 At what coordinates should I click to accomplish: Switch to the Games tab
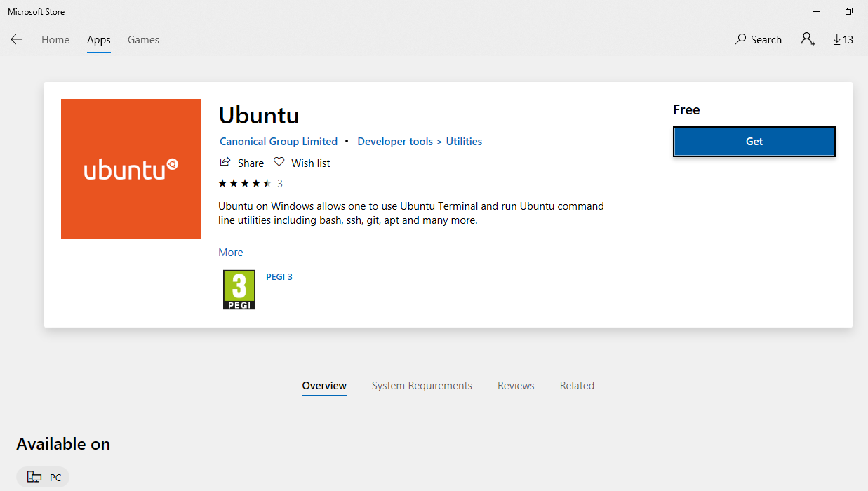click(143, 40)
